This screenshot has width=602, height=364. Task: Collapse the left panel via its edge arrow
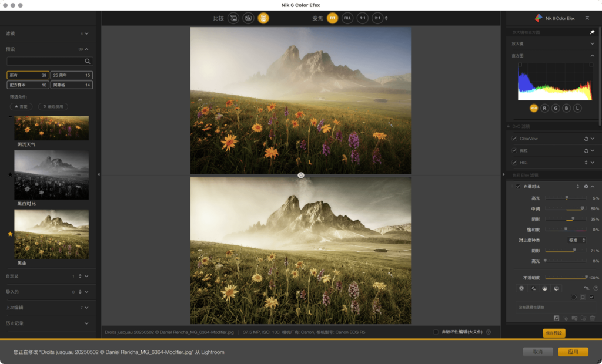click(x=99, y=174)
